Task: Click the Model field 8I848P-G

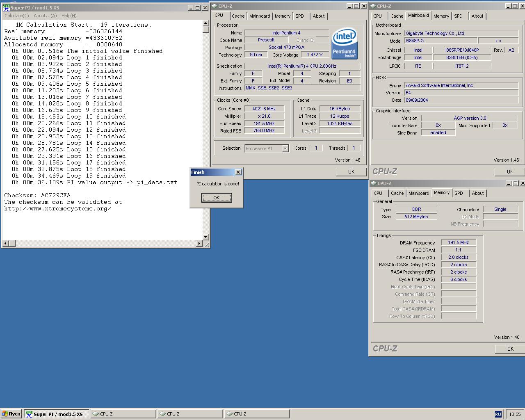Action: pos(441,41)
